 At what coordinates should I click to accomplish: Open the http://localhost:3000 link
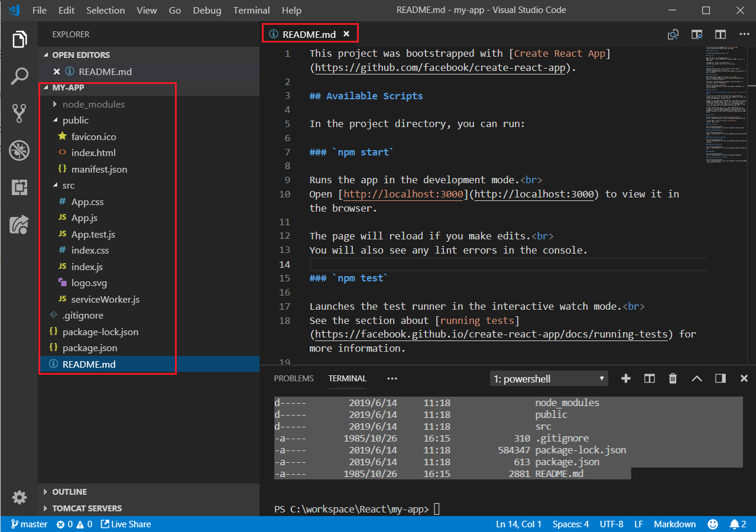tap(402, 194)
